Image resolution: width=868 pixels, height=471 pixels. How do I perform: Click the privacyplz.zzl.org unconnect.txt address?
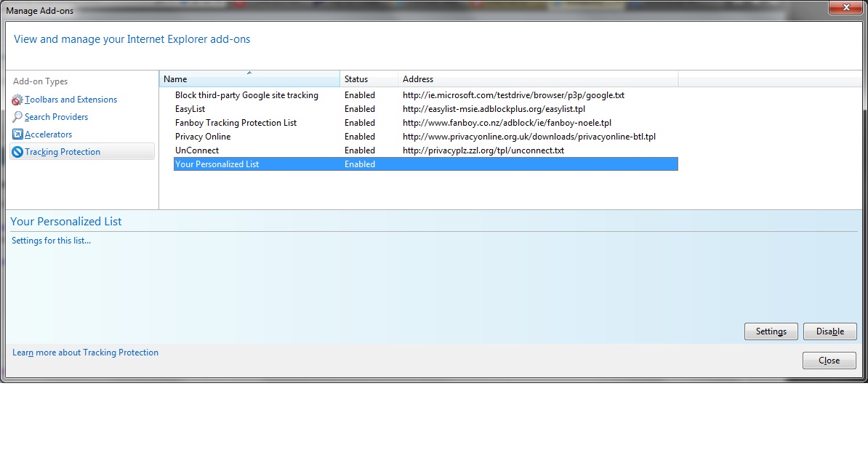click(x=483, y=150)
